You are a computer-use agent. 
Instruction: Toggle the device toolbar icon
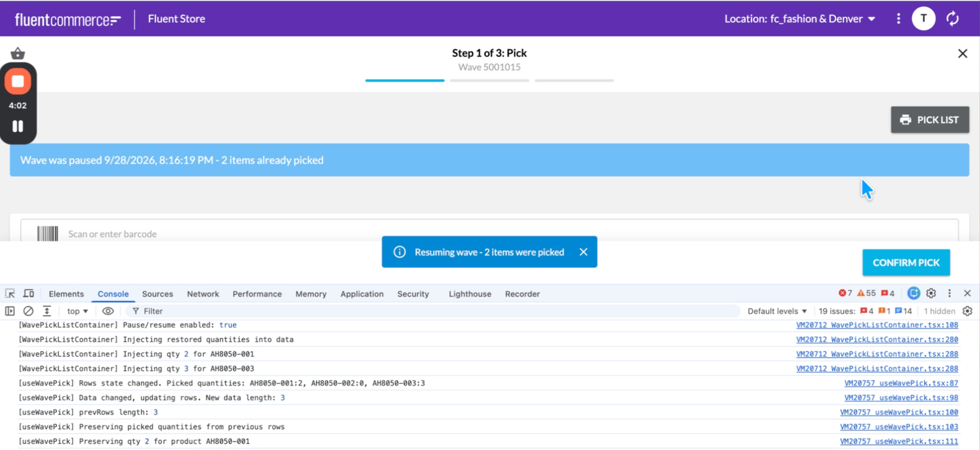29,294
